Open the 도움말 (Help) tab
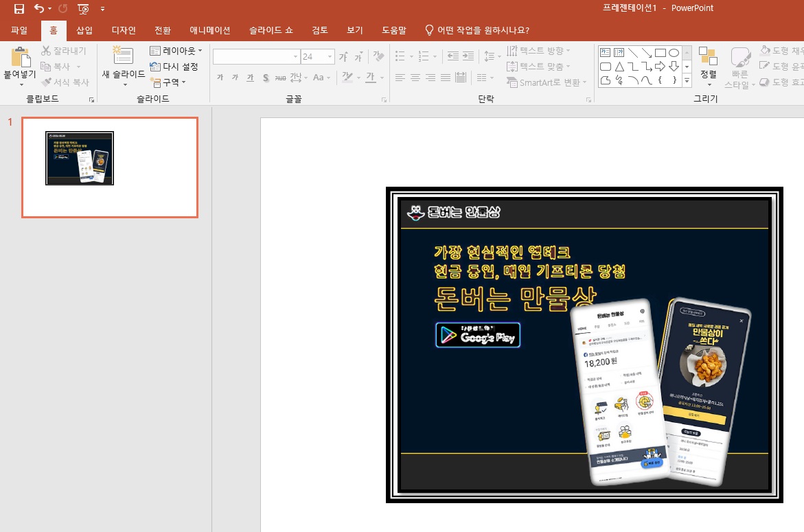This screenshot has width=804, height=532. click(x=394, y=30)
